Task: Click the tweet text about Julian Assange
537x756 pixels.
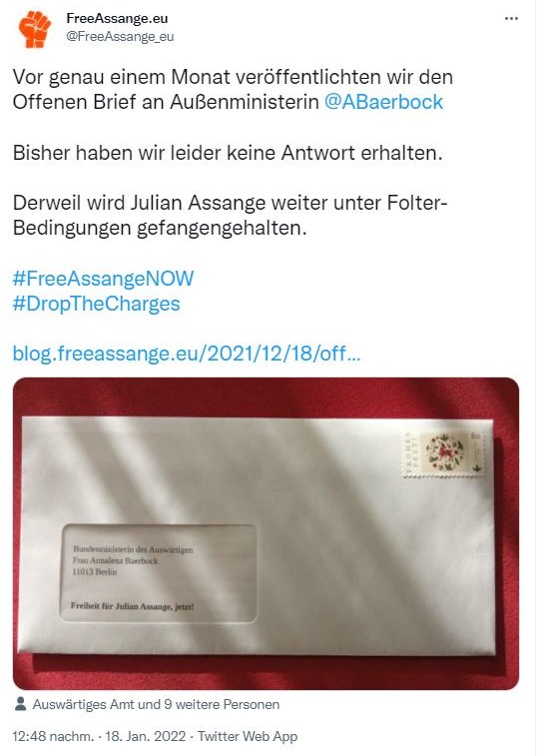Action: [x=231, y=216]
